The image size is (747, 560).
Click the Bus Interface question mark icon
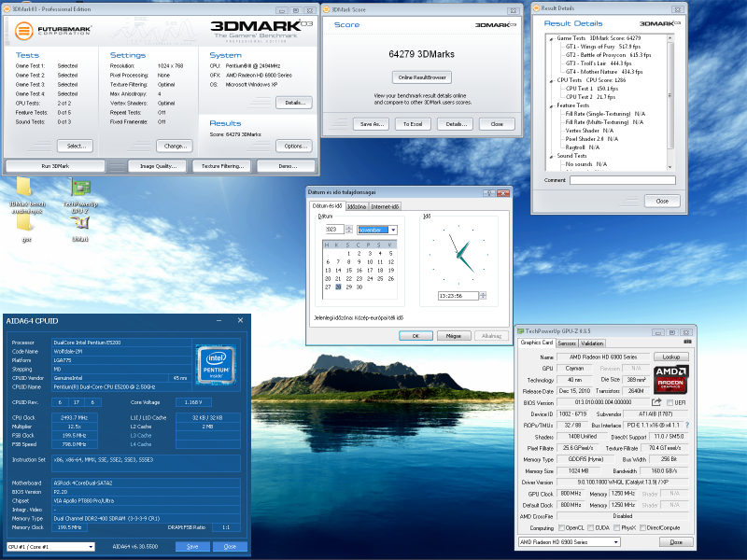pyautogui.click(x=687, y=426)
